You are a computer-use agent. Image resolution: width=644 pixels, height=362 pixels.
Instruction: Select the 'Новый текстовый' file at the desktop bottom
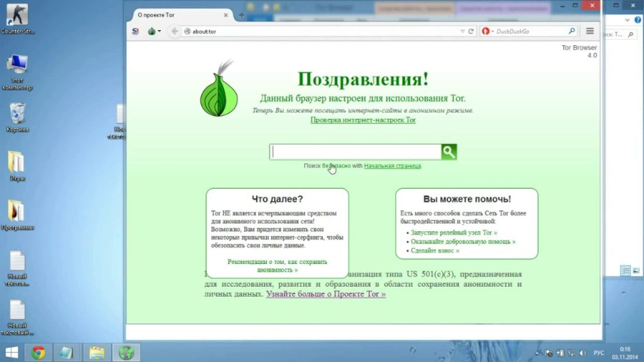[x=17, y=318]
